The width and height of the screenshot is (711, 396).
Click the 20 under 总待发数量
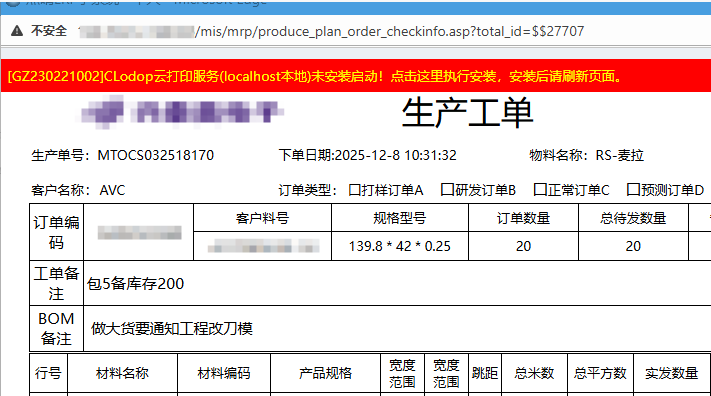pos(633,246)
